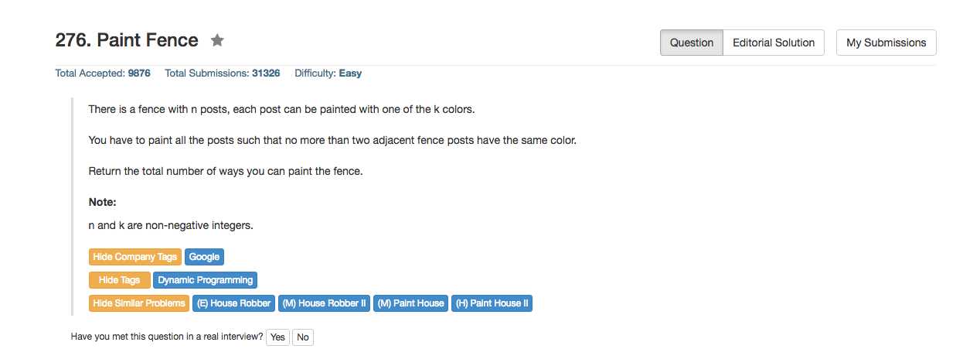The height and width of the screenshot is (349, 980).
Task: Toggle Hide Company Tags
Action: (135, 257)
